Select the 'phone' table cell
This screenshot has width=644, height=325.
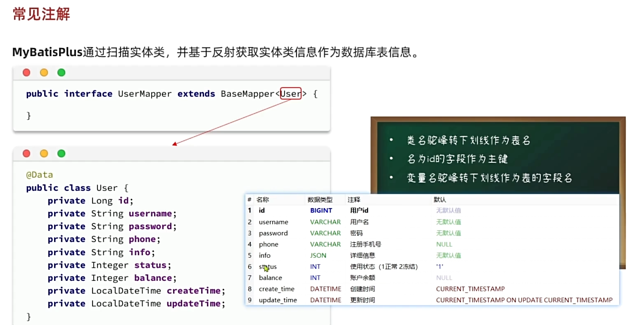(269, 244)
